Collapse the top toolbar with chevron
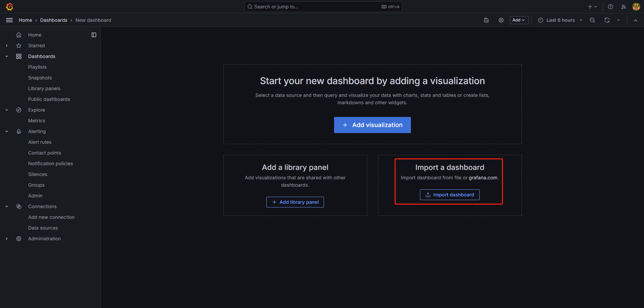 click(x=636, y=20)
